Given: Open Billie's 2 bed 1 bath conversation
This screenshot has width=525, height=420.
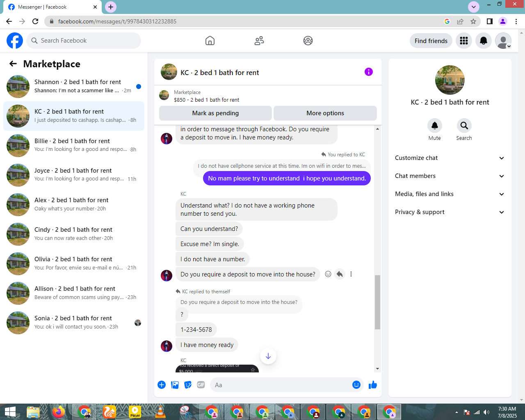Looking at the screenshot, I should (74, 146).
